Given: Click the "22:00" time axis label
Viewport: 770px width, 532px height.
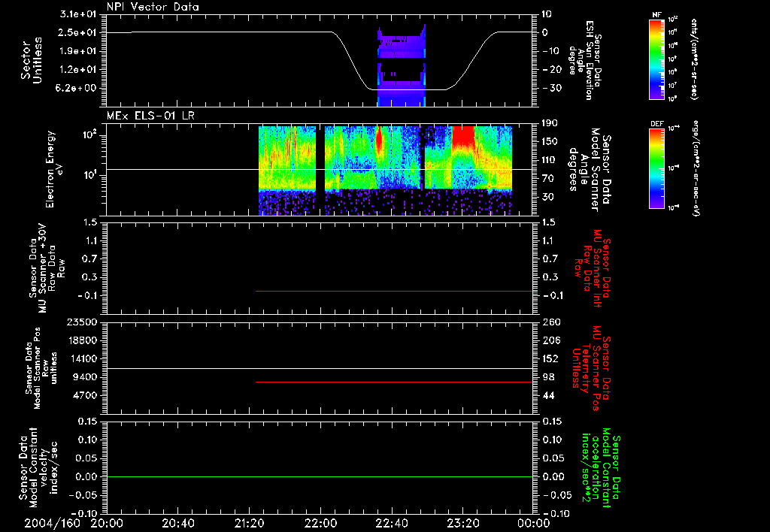Looking at the screenshot, I should point(320,523).
